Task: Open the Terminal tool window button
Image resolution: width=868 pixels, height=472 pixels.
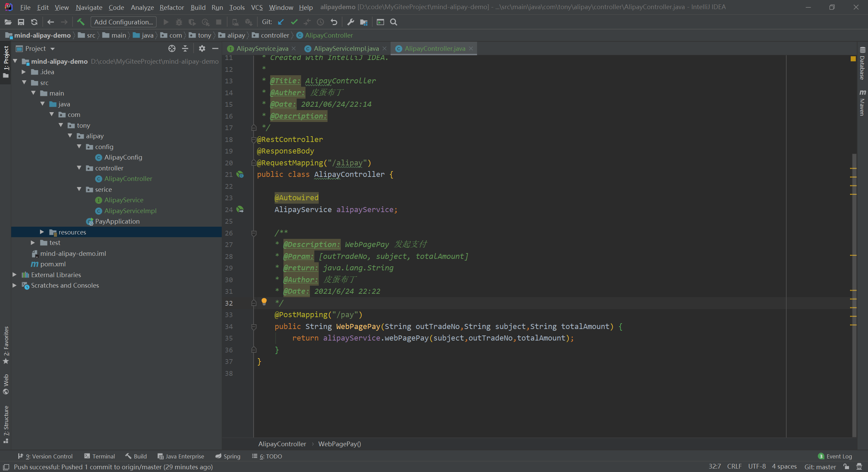Action: 100,456
